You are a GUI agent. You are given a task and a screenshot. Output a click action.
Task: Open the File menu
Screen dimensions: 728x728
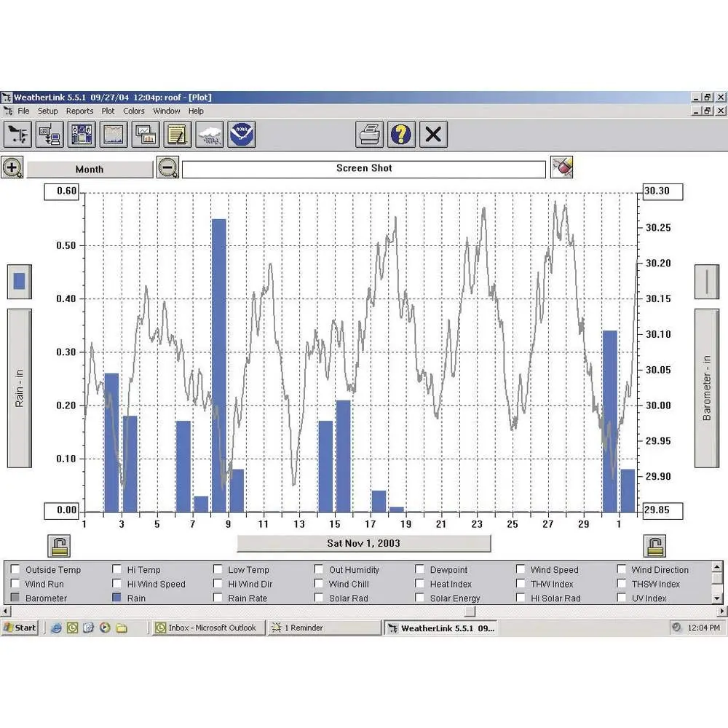23,111
